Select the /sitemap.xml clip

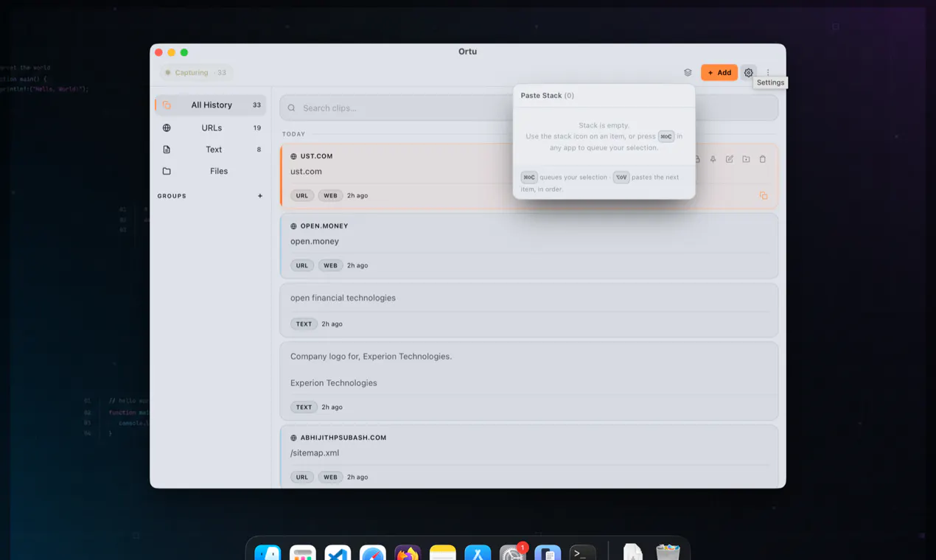point(528,455)
